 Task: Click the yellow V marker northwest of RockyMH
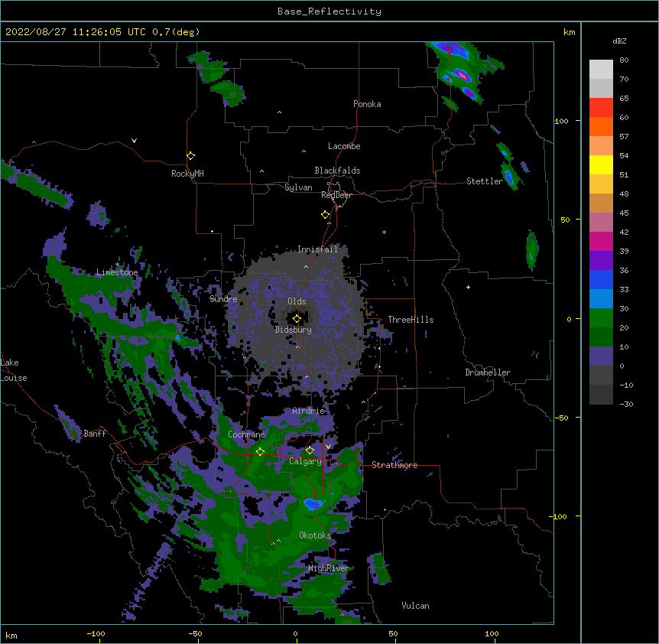pyautogui.click(x=134, y=141)
